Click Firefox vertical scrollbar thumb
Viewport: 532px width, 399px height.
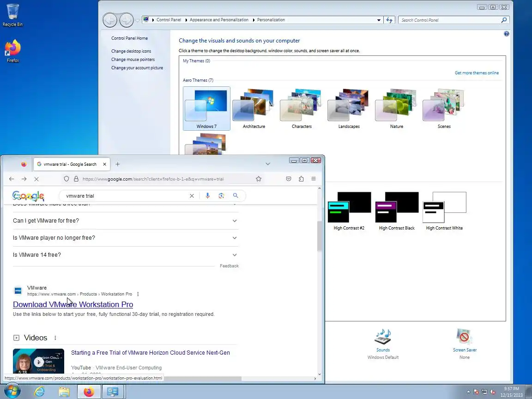[319, 236]
